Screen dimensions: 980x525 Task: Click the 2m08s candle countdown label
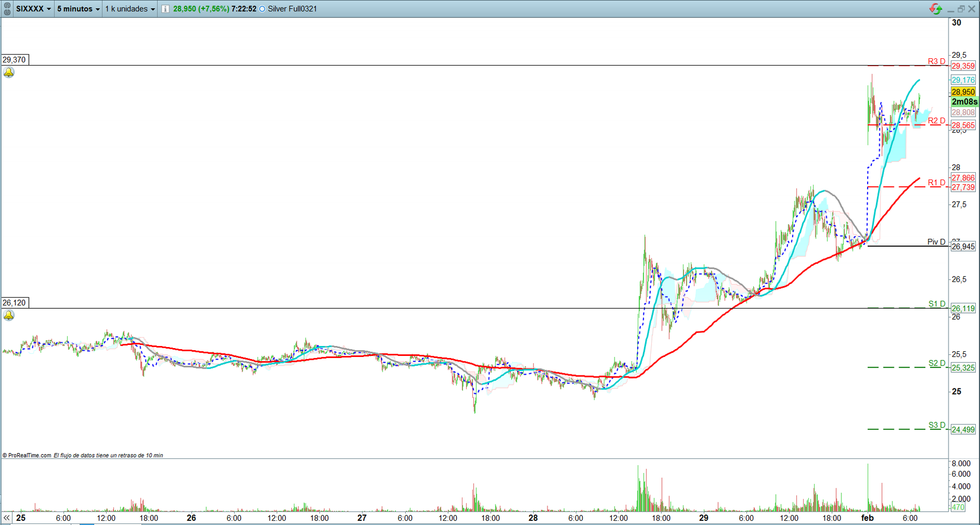tap(965, 102)
